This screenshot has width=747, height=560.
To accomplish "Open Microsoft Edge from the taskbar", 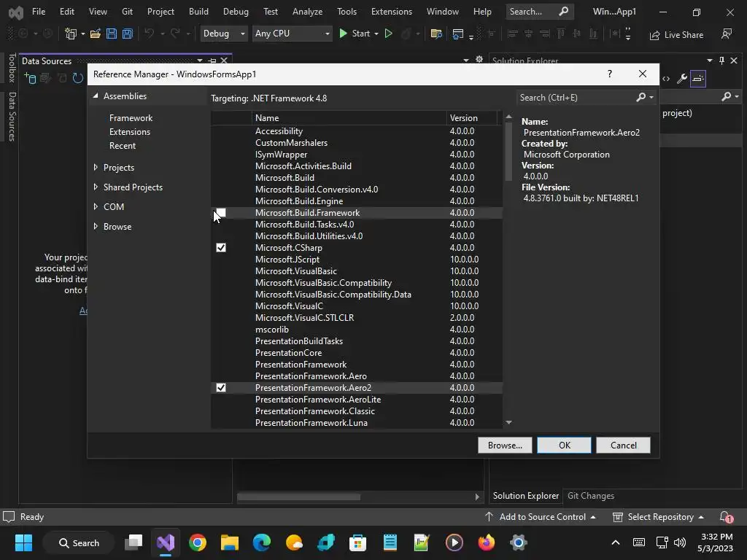I will [x=262, y=542].
